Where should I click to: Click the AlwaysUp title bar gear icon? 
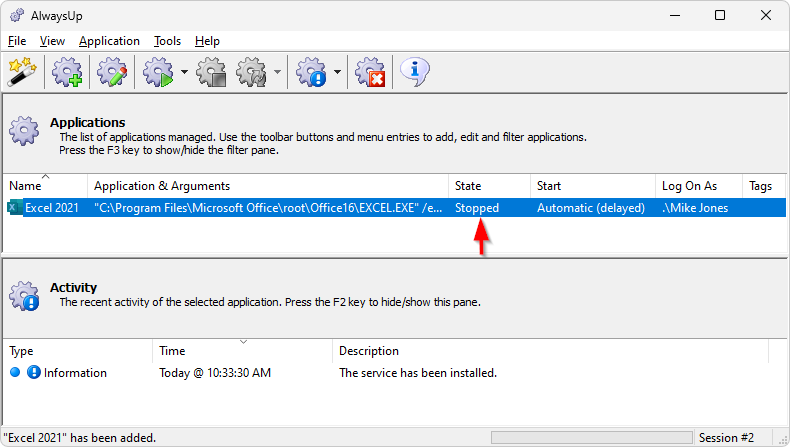tap(17, 15)
